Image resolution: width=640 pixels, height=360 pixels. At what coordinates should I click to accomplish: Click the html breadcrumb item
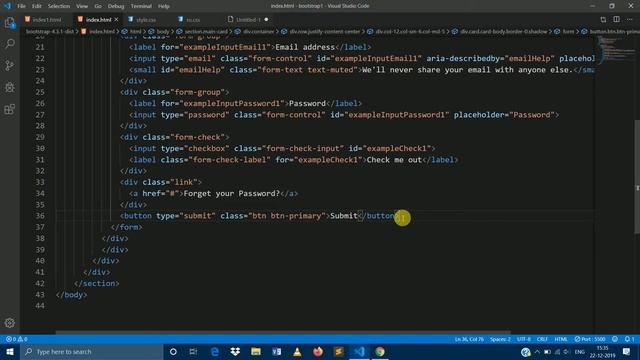pos(135,31)
